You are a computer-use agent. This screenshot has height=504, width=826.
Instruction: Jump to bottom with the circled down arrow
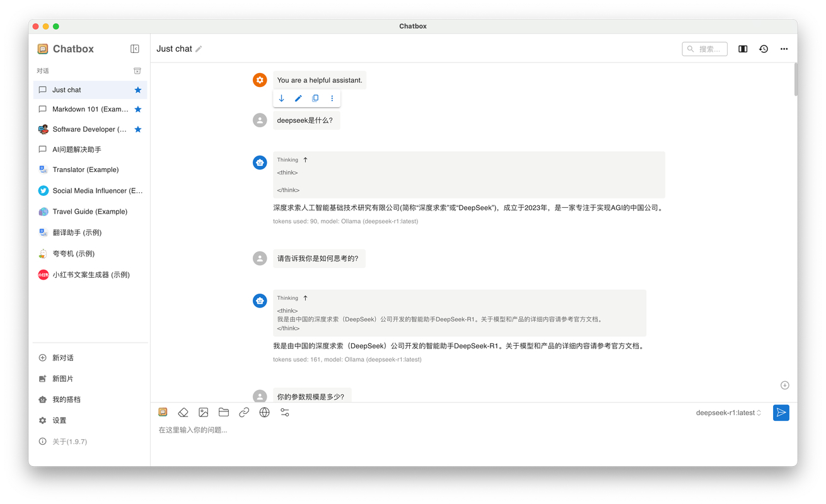click(x=785, y=385)
